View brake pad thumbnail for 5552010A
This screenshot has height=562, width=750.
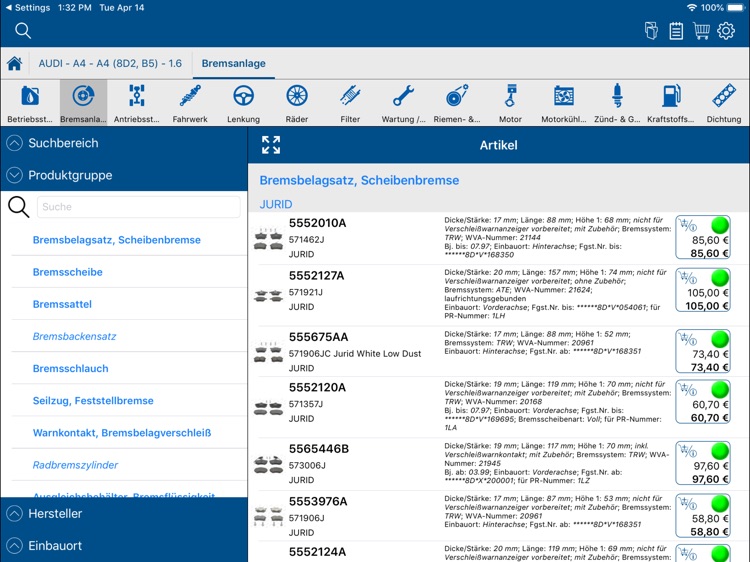coord(268,239)
